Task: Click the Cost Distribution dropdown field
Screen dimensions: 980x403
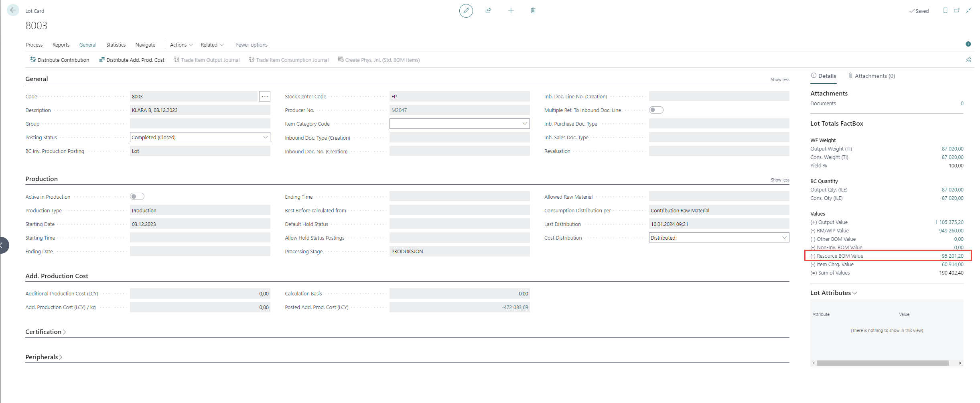Action: coord(718,238)
